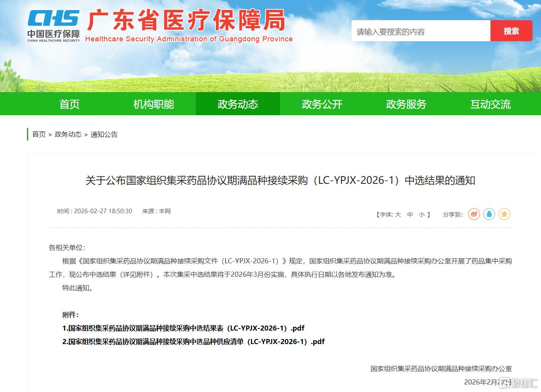Share the notice to Weibo

click(x=474, y=214)
